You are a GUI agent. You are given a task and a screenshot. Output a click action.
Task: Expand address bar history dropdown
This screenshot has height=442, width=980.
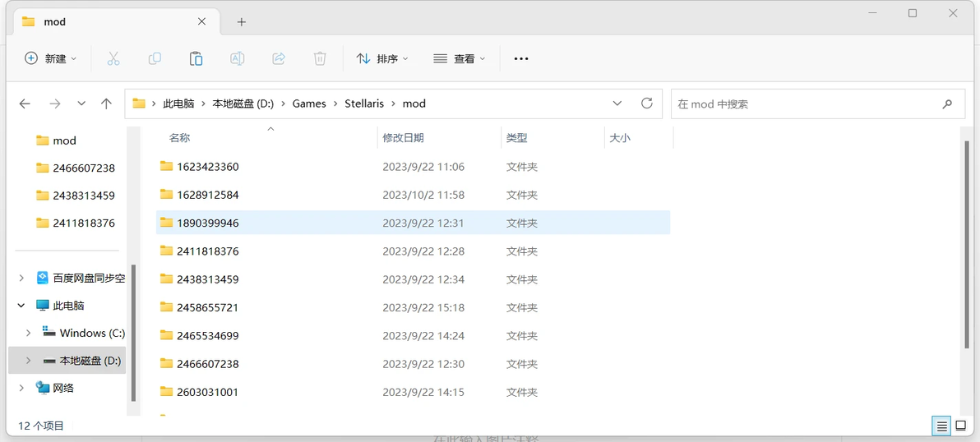pos(617,104)
